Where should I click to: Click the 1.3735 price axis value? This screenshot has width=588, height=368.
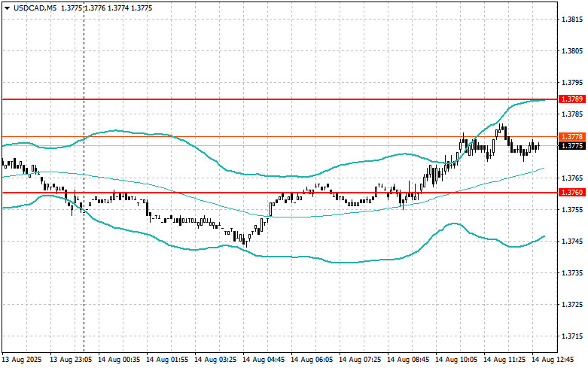[x=573, y=273]
